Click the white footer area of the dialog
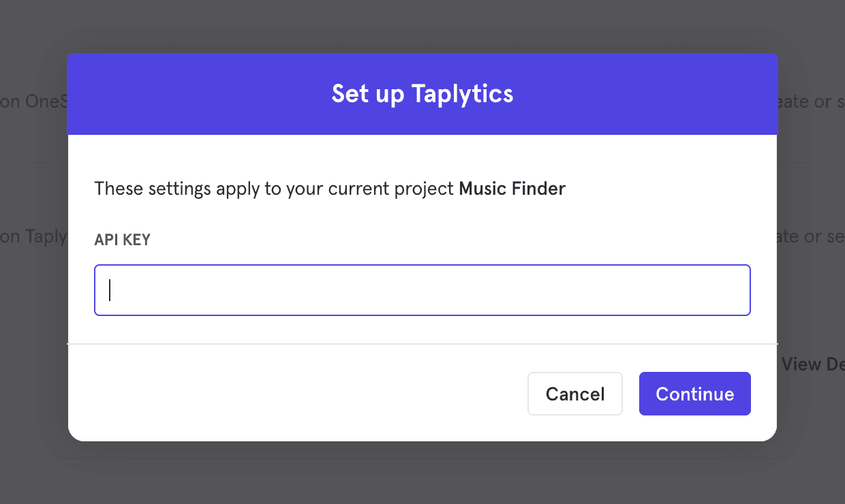The height and width of the screenshot is (504, 845). coord(273,394)
